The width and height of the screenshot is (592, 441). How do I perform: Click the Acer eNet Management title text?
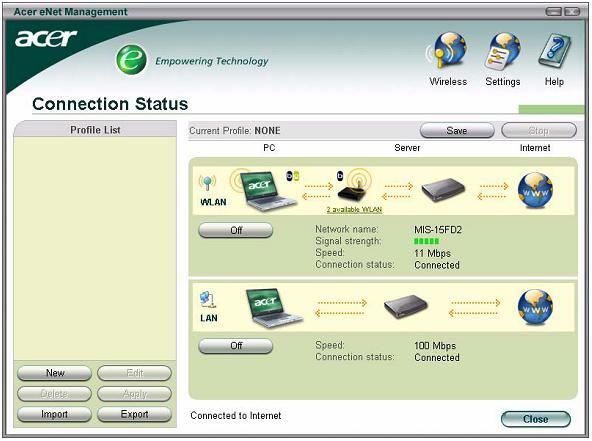[x=71, y=12]
